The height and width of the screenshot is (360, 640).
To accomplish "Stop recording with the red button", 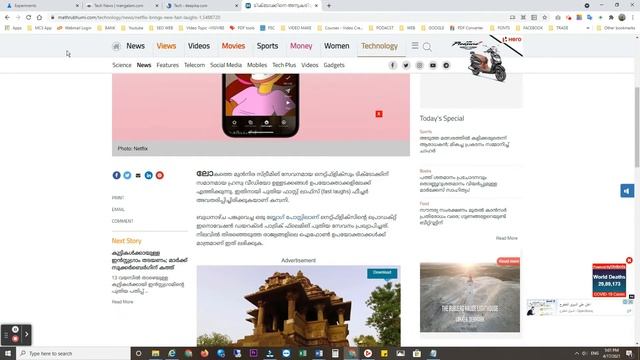I will (x=15, y=339).
